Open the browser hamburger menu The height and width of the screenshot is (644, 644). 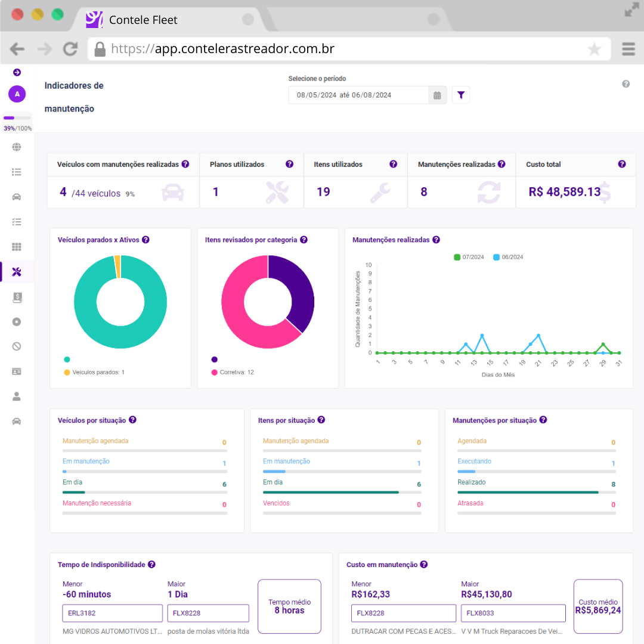coord(628,49)
